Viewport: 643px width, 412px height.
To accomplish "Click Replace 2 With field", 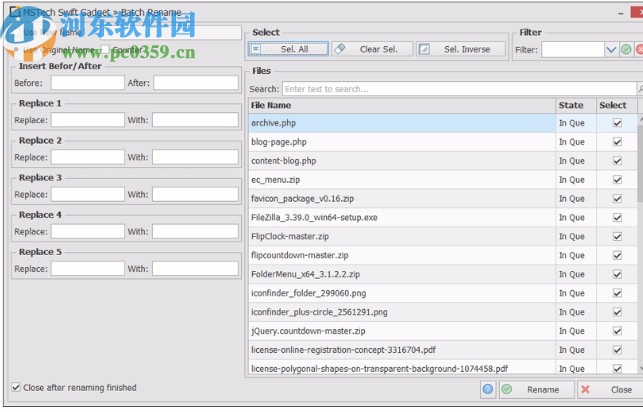I will [195, 157].
